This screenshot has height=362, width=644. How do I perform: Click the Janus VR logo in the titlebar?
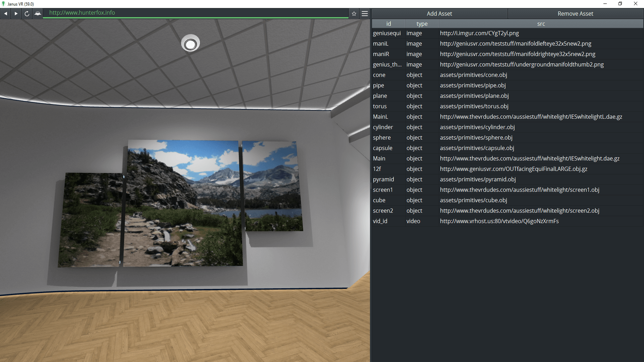click(3, 4)
